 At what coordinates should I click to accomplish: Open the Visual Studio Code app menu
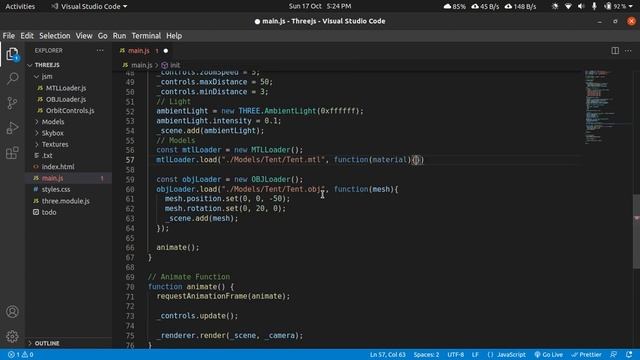tap(89, 6)
